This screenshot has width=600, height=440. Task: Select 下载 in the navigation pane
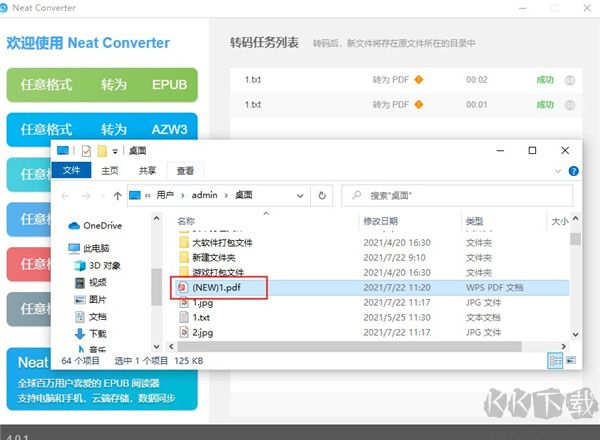click(x=98, y=334)
